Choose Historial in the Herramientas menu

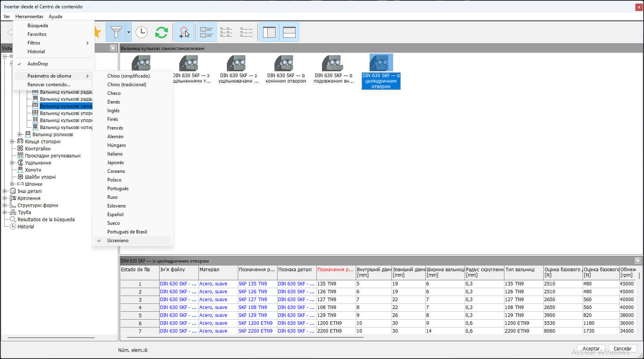[53, 52]
